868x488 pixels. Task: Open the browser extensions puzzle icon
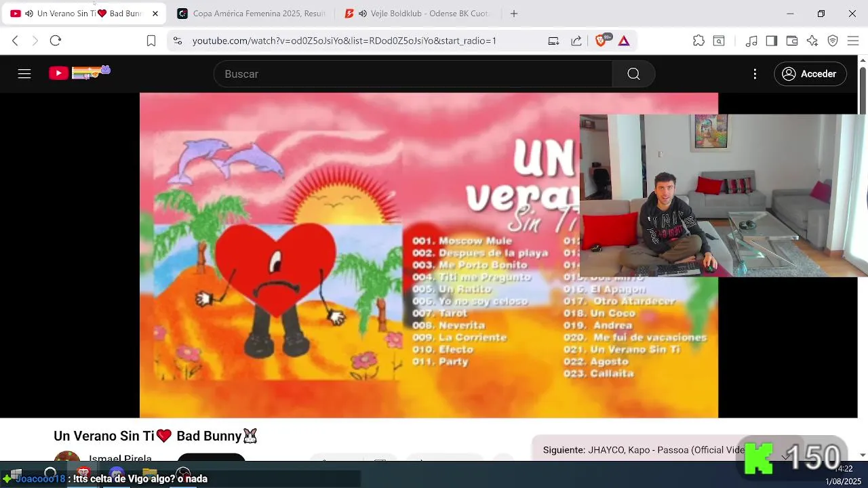click(698, 41)
